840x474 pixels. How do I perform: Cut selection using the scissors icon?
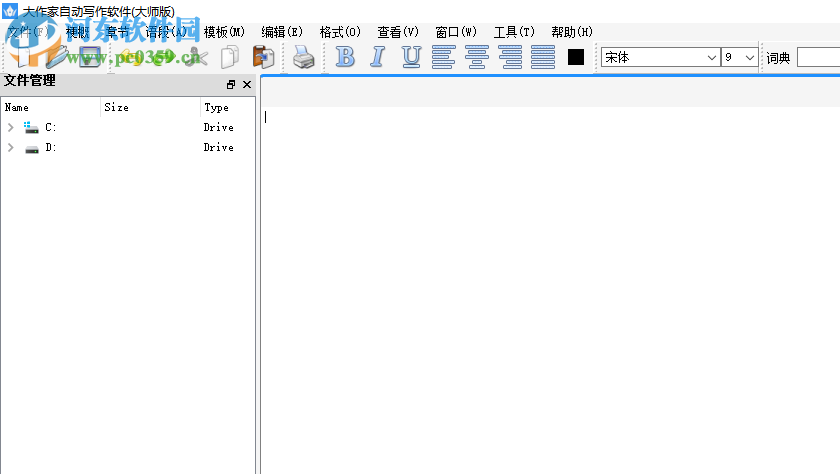197,57
